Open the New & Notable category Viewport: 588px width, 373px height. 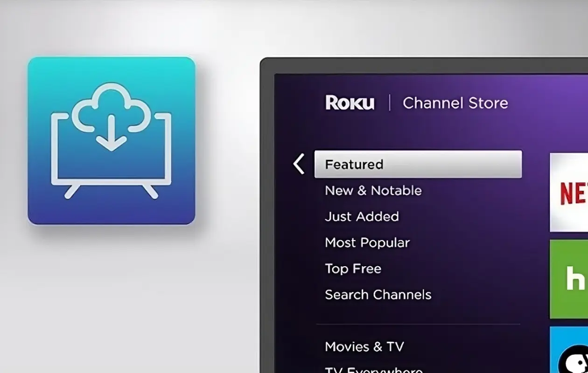point(373,191)
